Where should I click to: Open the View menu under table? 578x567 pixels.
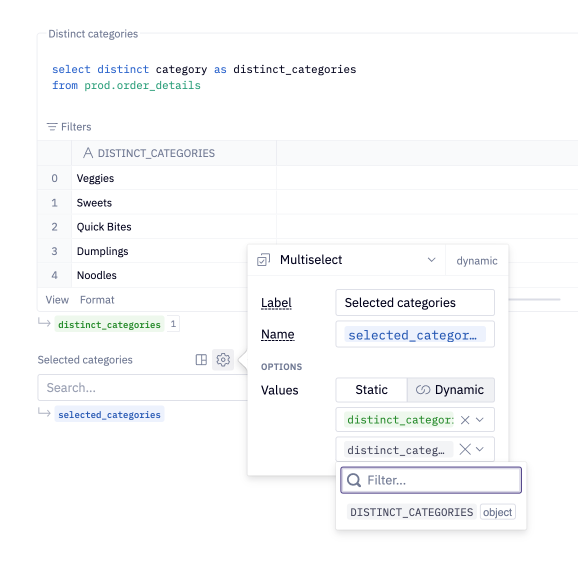[57, 300]
